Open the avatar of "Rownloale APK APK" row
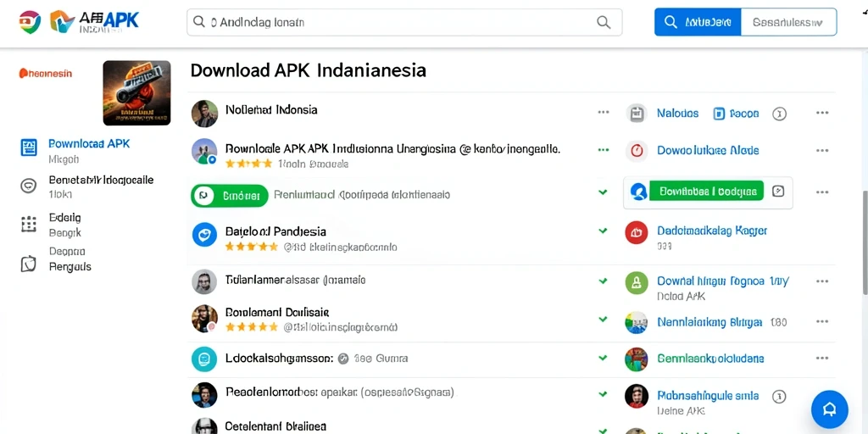The image size is (868, 434). click(204, 151)
